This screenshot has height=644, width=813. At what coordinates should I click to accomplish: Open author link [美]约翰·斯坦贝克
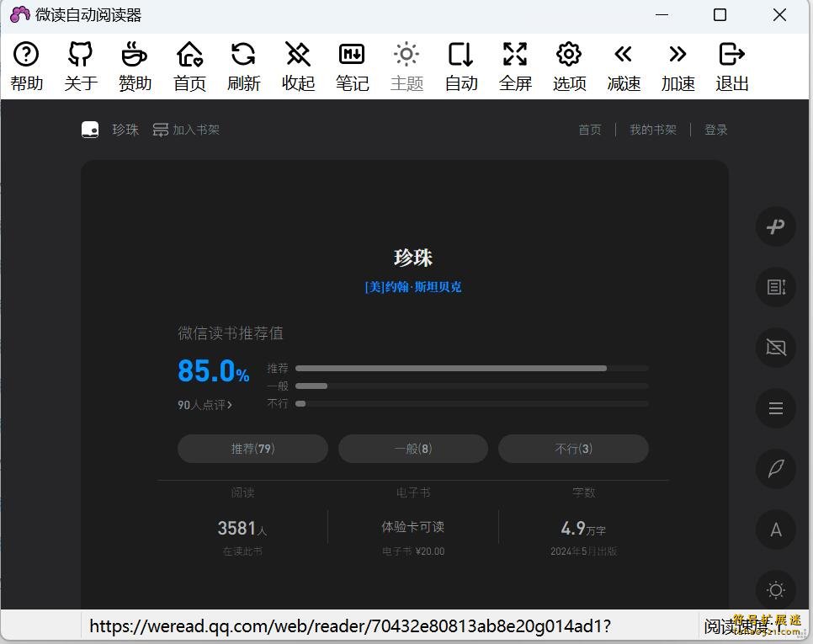[x=412, y=287]
